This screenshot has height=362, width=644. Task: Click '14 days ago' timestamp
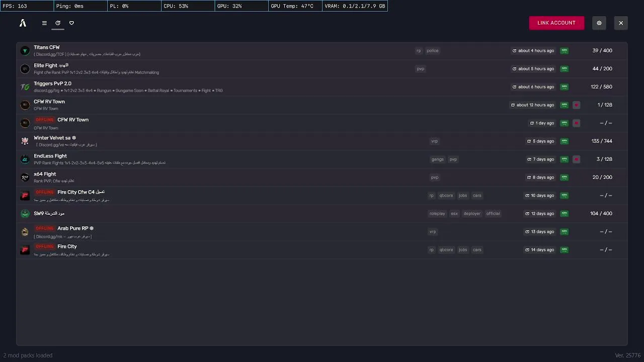[x=540, y=250]
